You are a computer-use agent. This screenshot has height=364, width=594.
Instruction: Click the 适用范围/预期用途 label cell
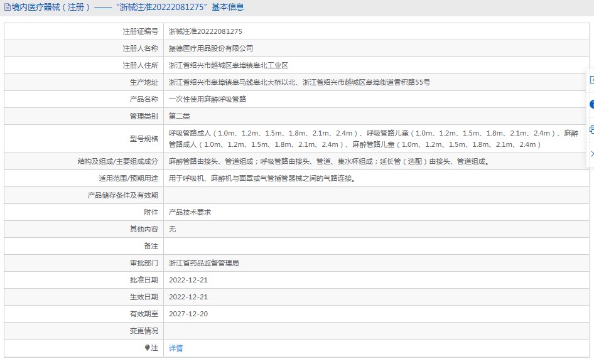pos(84,178)
